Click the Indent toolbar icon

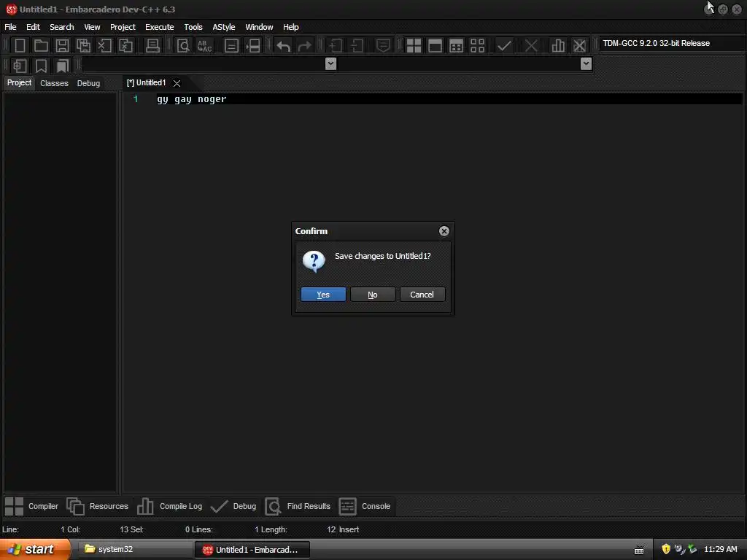[x=336, y=46]
